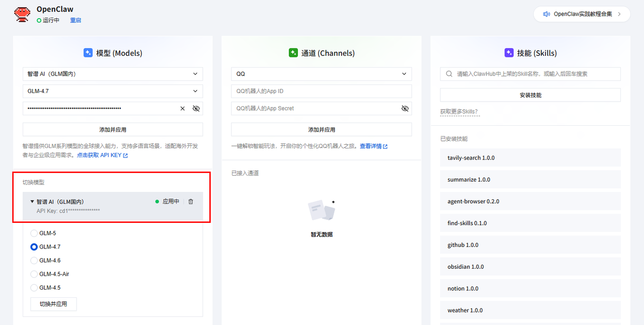Click the green 应用中 status dot
The height and width of the screenshot is (325, 644).
tap(157, 201)
